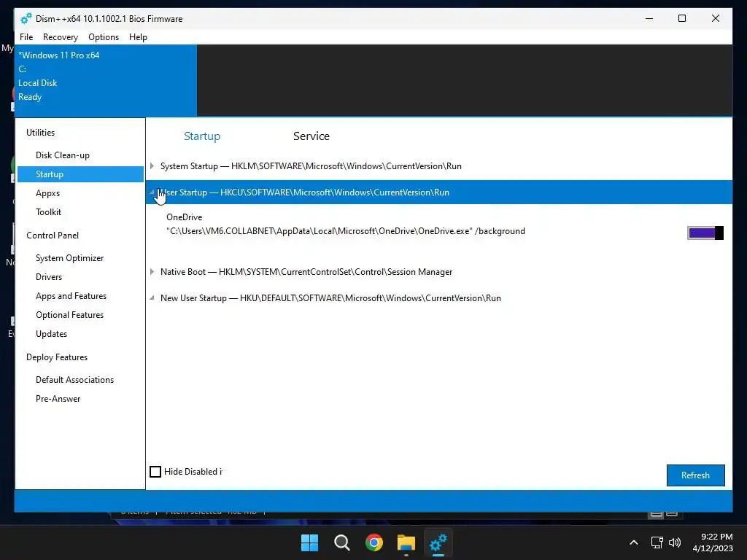Open the Options menu
The image size is (747, 560).
pos(104,37)
